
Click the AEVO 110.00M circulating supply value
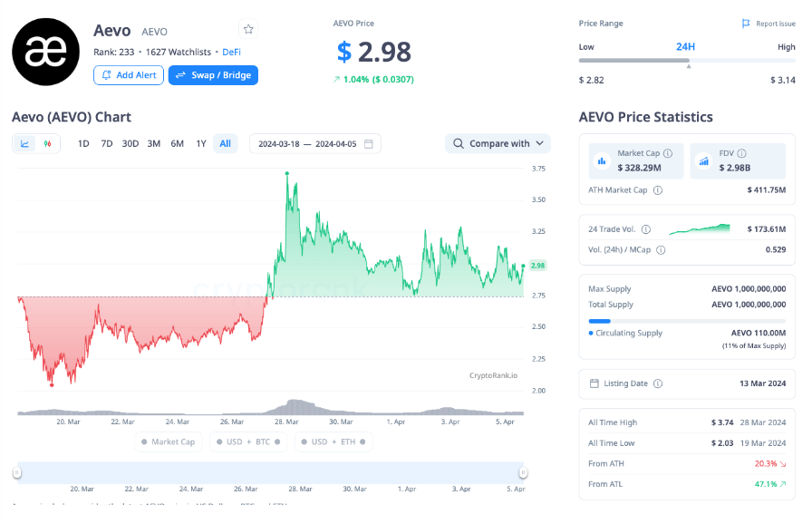pyautogui.click(x=759, y=333)
